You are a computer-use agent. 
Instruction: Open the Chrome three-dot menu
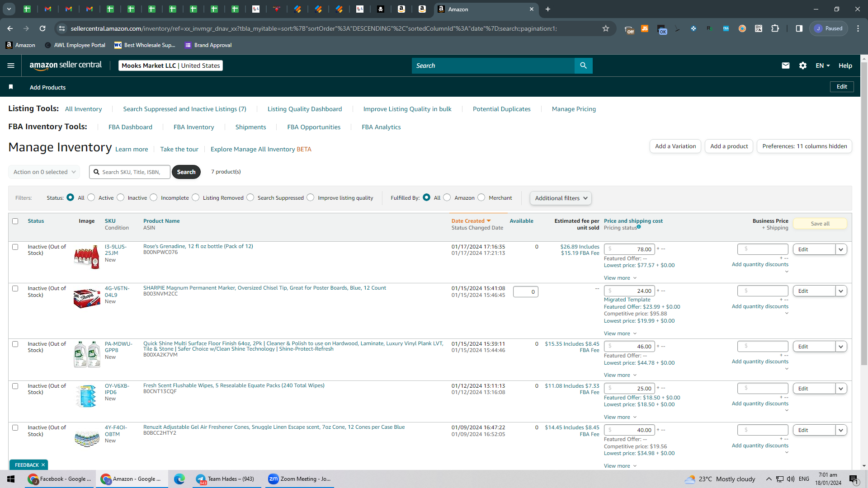(858, 28)
